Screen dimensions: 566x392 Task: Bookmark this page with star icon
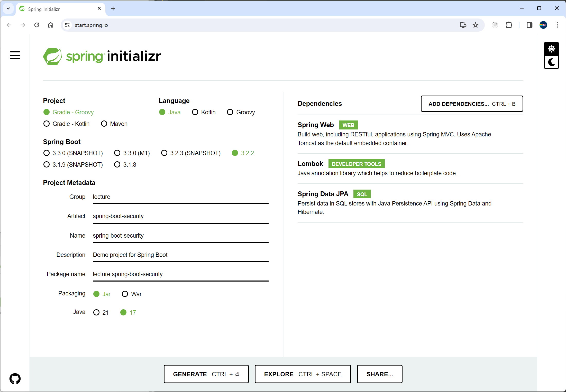(476, 25)
